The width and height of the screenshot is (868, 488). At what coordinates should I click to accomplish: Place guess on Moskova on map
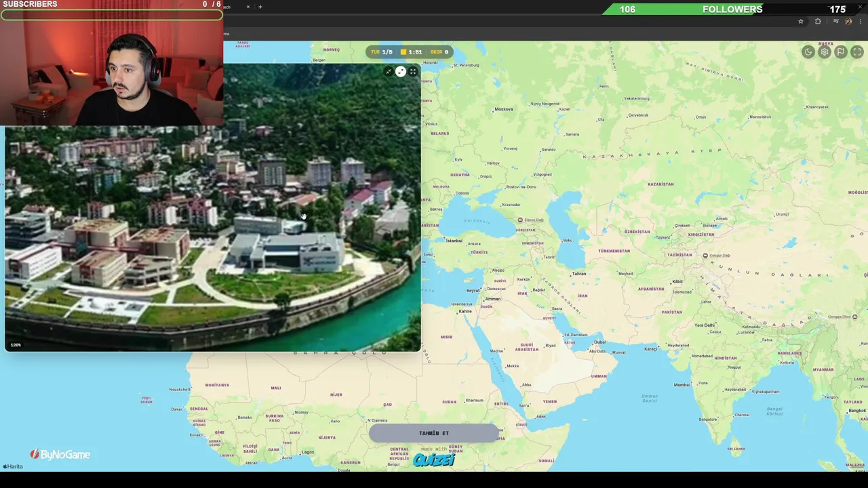[x=503, y=109]
